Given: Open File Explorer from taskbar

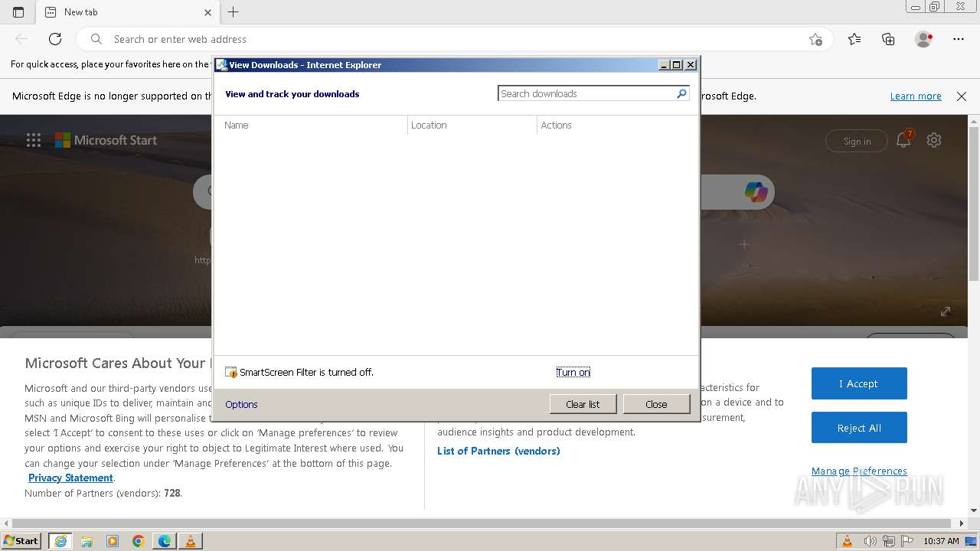Looking at the screenshot, I should coord(87,541).
